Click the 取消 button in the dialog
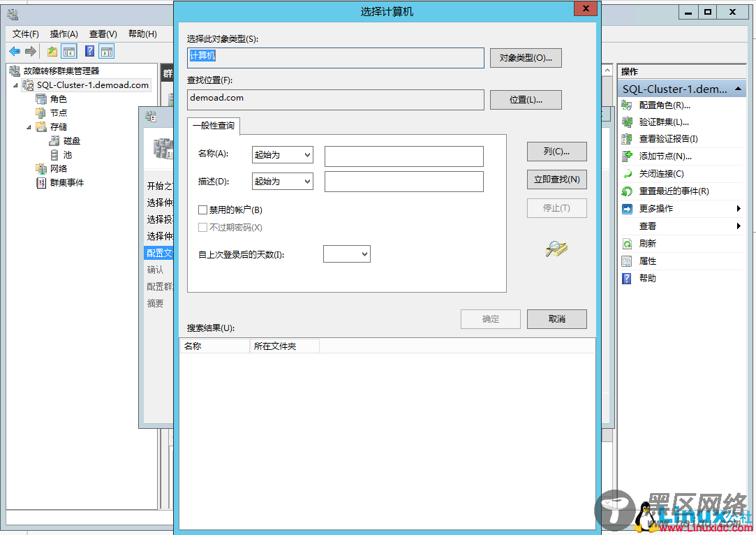This screenshot has height=535, width=756. click(x=556, y=319)
